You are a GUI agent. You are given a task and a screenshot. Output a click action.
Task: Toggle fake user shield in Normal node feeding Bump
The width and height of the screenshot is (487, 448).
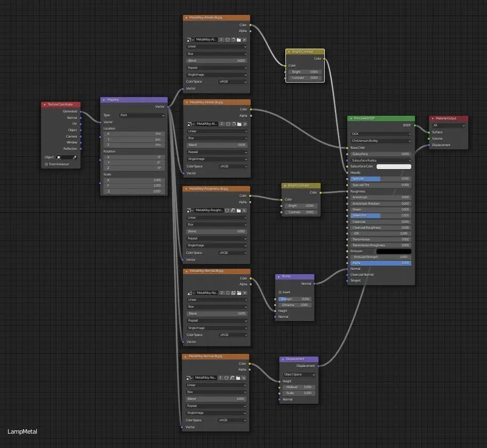pyautogui.click(x=228, y=293)
